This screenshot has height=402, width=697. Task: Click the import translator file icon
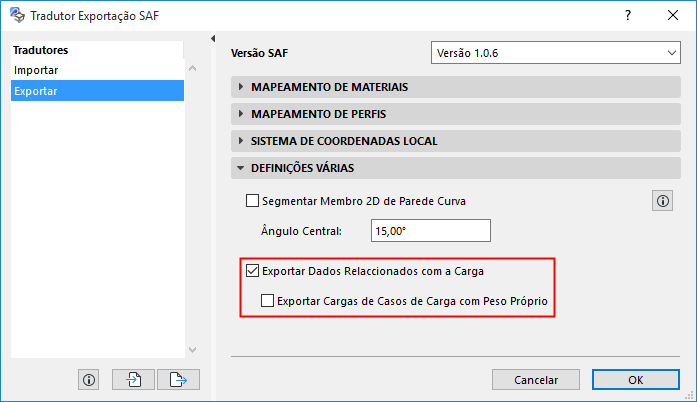click(134, 379)
